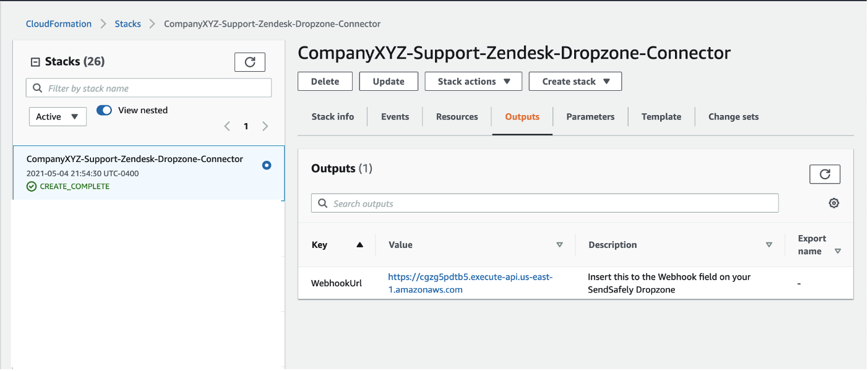Click page number 1 in stacks pagination
The image size is (868, 371).
246,126
